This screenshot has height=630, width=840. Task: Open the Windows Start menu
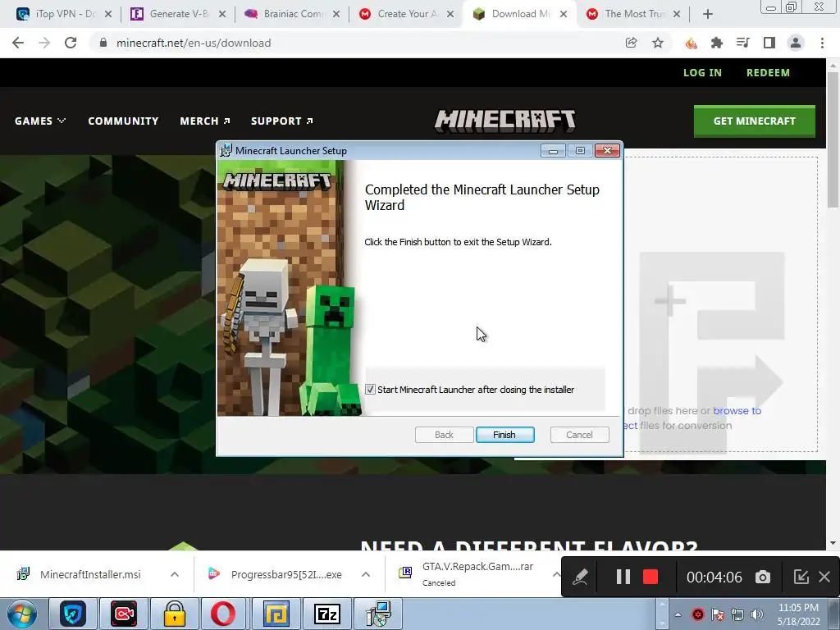point(22,614)
